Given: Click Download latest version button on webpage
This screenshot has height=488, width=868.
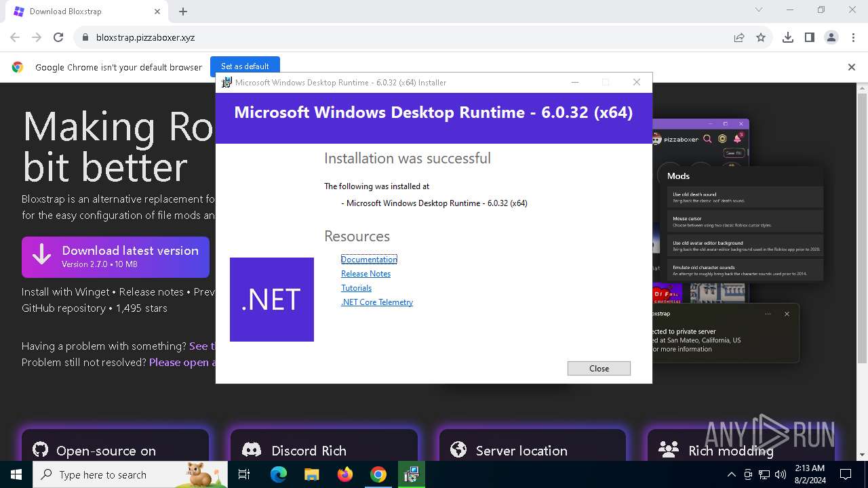Looking at the screenshot, I should coord(115,257).
